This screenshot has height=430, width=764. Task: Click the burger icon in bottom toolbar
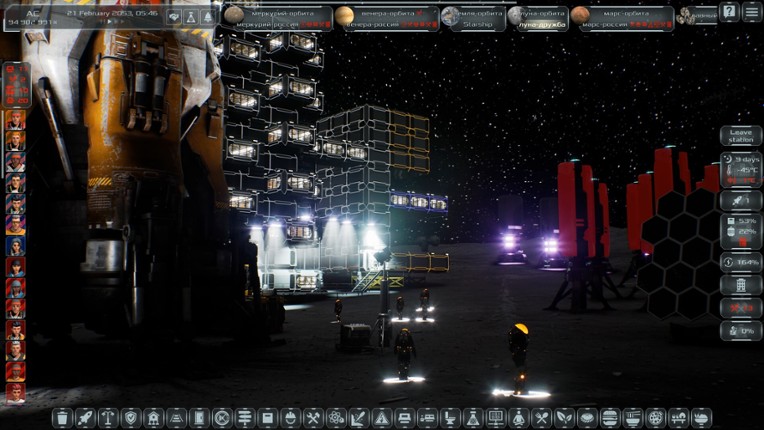610,417
